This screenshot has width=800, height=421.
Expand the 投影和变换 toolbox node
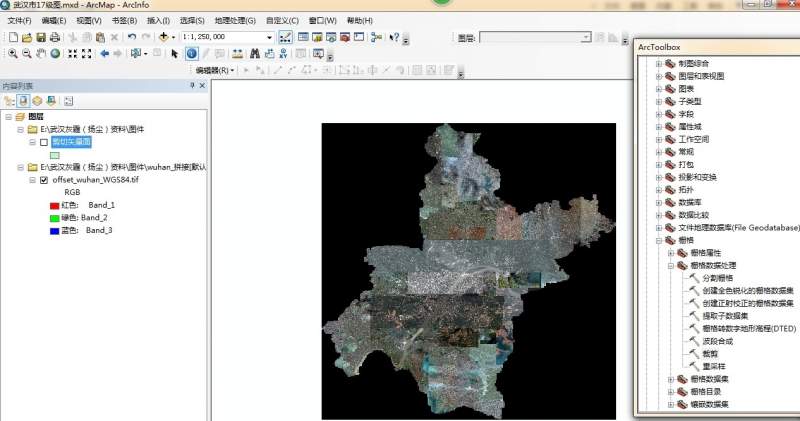coord(659,177)
